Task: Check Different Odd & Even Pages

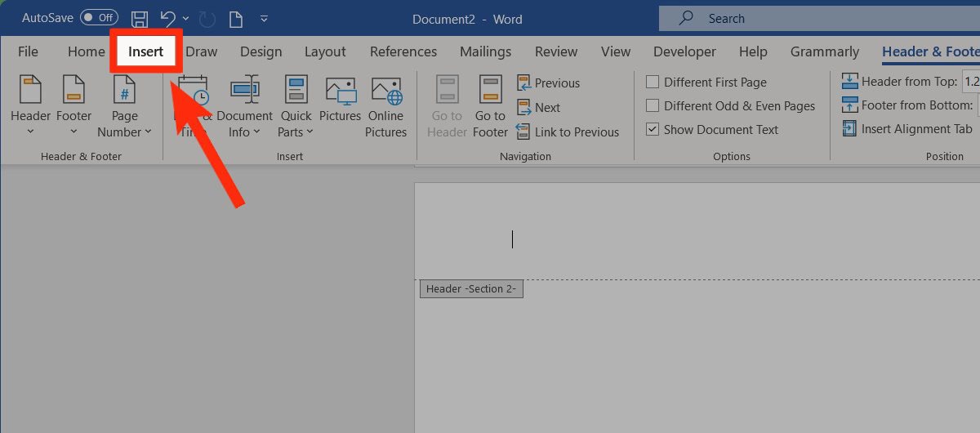Action: point(653,105)
